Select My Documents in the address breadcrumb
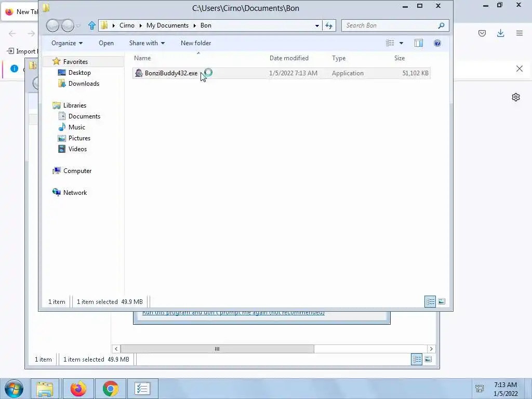The image size is (532, 399). (x=167, y=25)
